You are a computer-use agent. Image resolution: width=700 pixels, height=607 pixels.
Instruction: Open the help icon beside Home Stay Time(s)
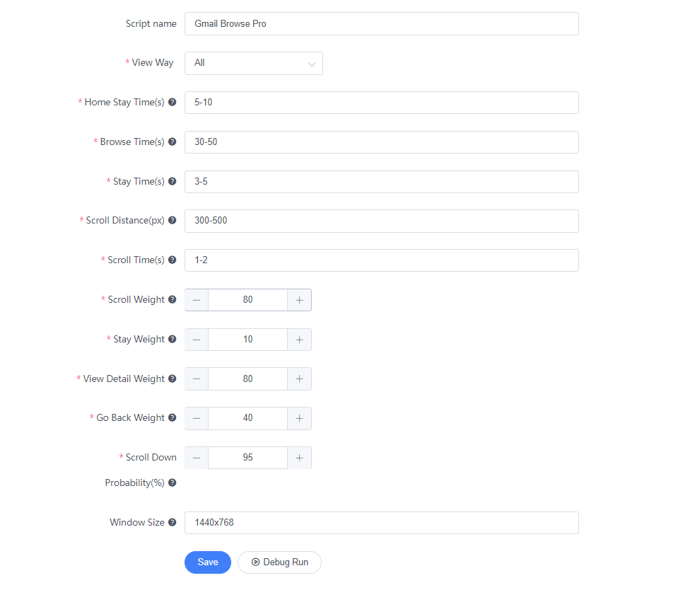coord(173,103)
